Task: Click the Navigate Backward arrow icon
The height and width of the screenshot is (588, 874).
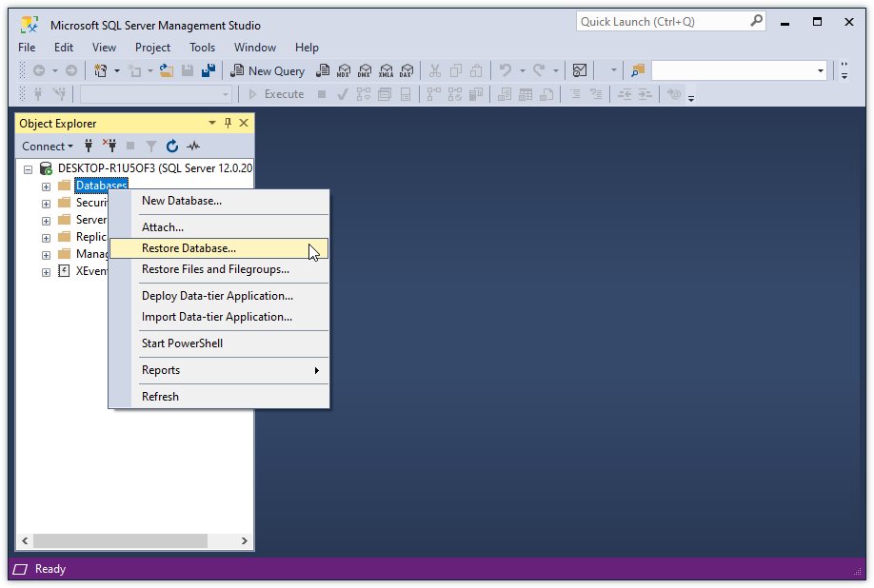Action: 39,70
